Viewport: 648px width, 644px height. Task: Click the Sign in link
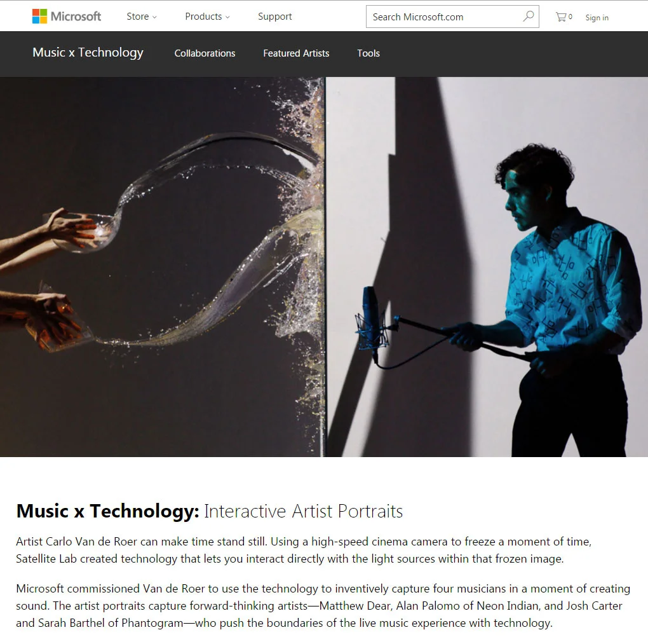pyautogui.click(x=597, y=17)
